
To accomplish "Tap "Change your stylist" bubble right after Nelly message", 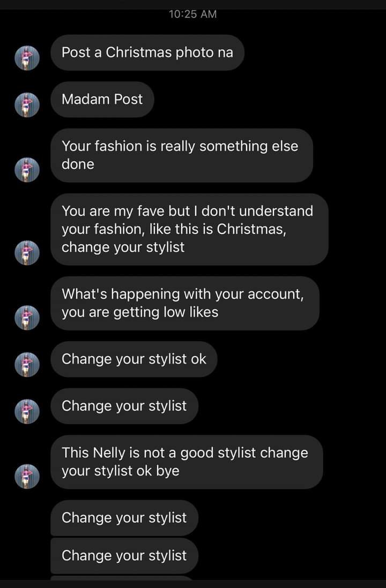I will pos(124,518).
